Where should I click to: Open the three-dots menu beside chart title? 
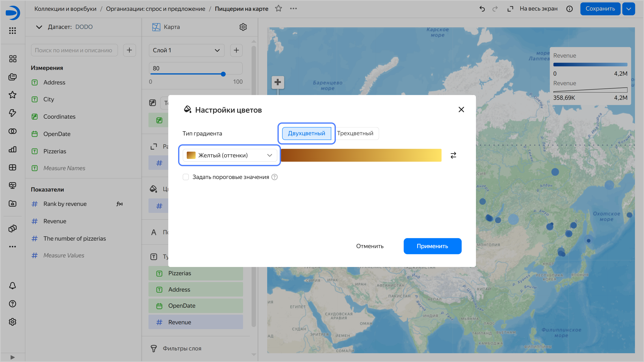[x=293, y=9]
